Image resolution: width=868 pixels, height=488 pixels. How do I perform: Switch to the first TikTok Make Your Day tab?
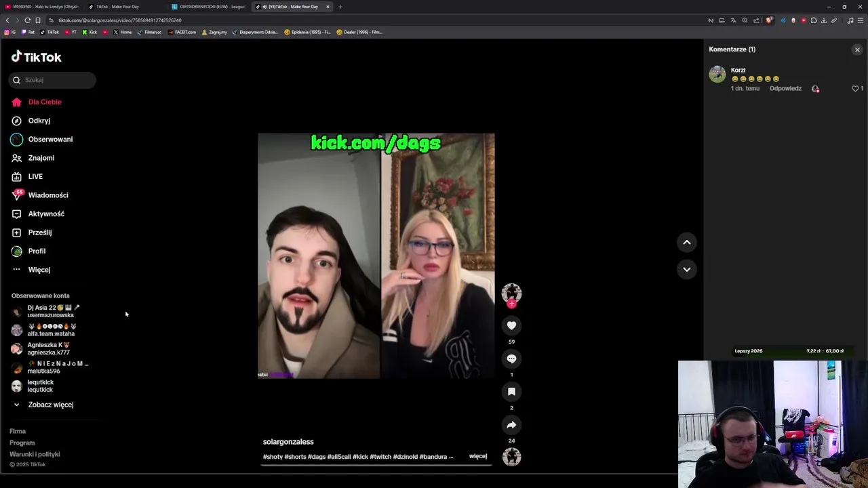[x=126, y=7]
